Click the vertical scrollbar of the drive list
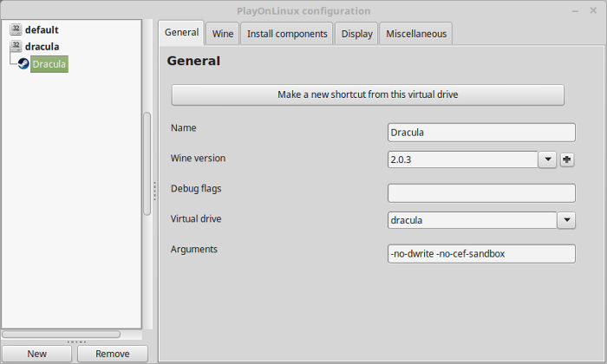607x364 pixels. point(147,164)
